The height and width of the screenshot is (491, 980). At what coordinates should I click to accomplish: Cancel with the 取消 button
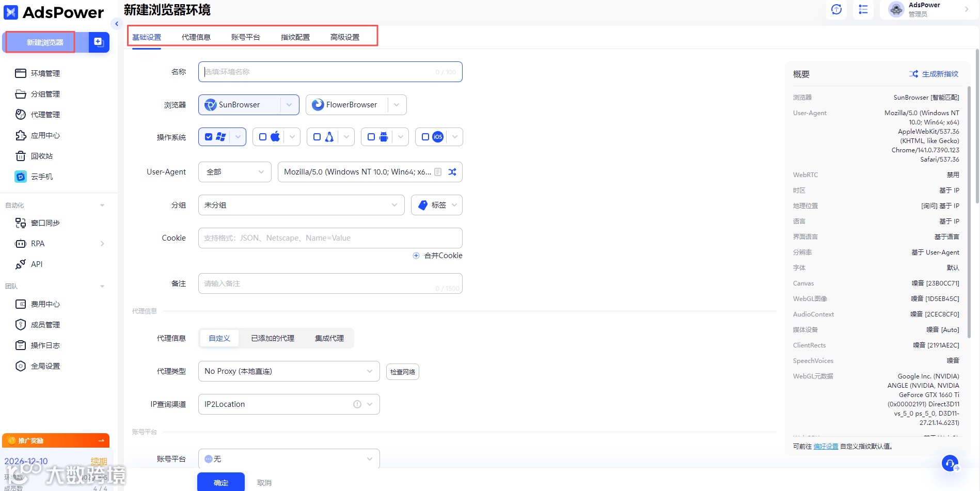pos(264,483)
